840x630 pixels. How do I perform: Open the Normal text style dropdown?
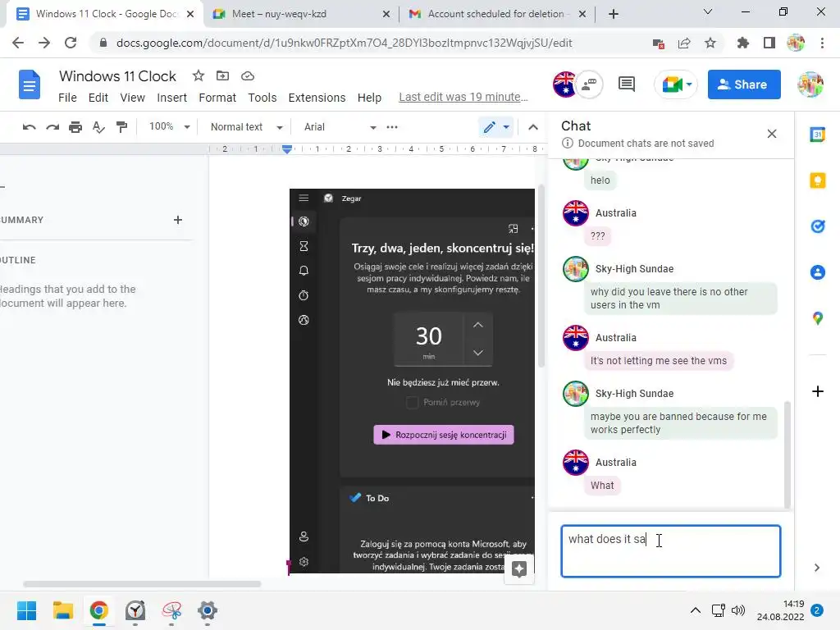point(246,127)
